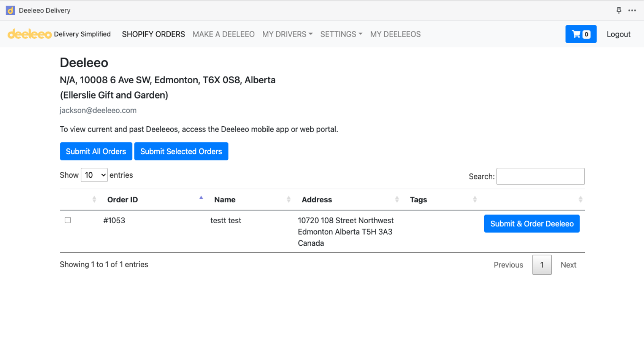Expand the My Drivers dropdown menu
Image resolution: width=644 pixels, height=362 pixels.
[x=287, y=34]
